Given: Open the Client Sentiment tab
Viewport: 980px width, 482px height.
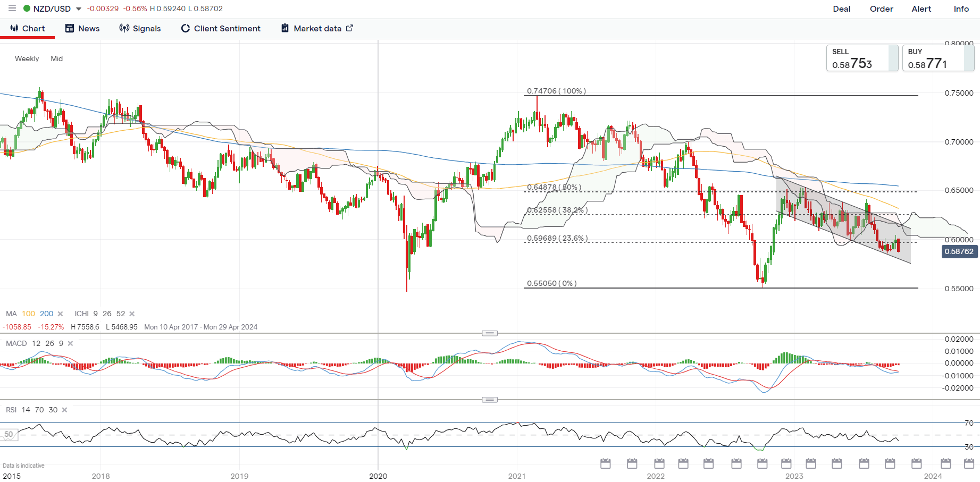Looking at the screenshot, I should [221, 29].
